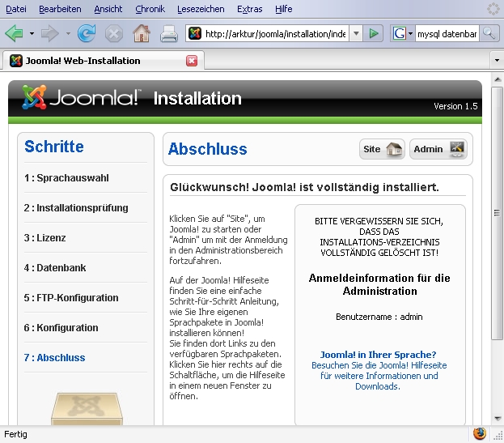Click the blue Reload page icon

[87, 34]
